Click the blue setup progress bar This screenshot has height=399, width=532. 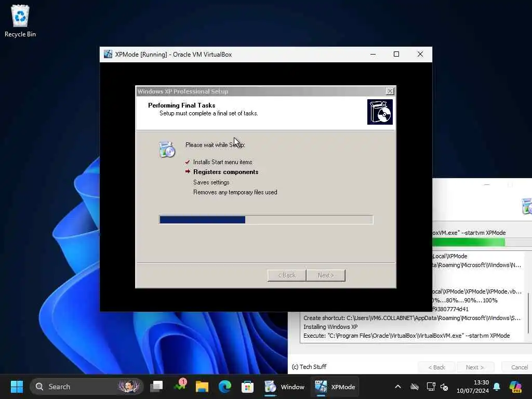click(x=266, y=220)
